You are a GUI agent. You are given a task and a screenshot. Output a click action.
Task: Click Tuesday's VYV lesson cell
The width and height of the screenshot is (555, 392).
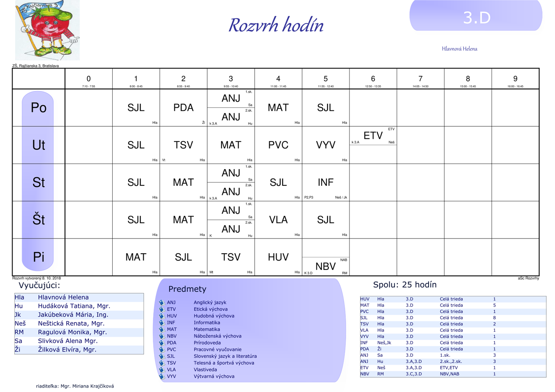click(326, 145)
